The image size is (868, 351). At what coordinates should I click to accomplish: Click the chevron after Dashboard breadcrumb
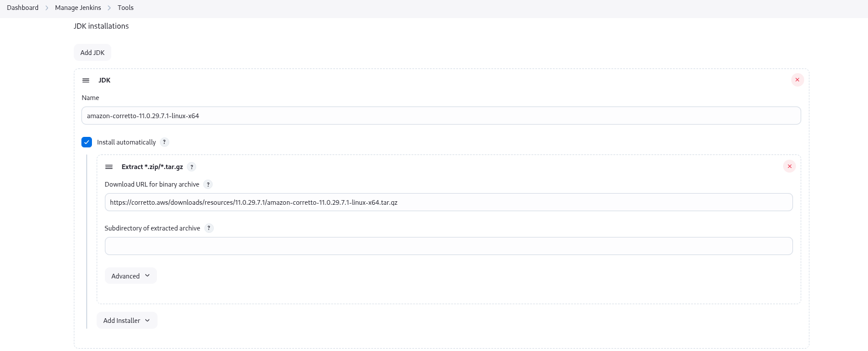47,8
